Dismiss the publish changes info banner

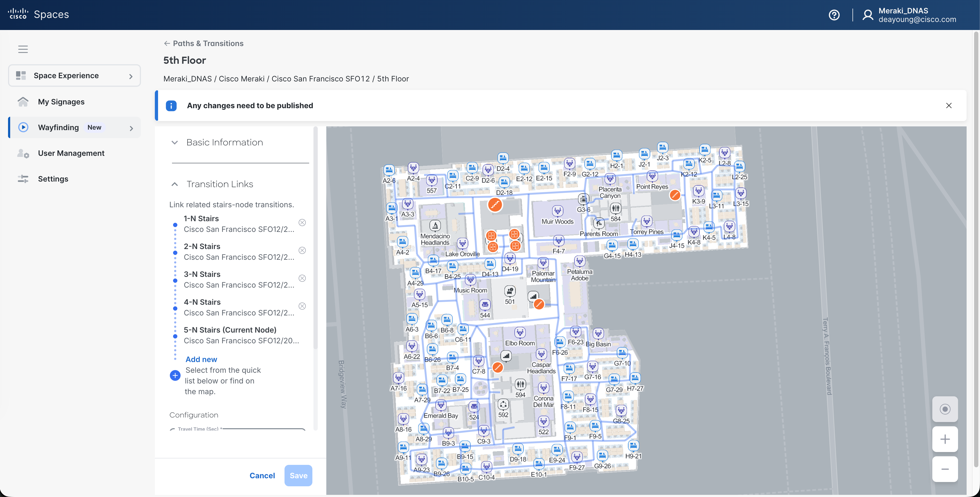pyautogui.click(x=948, y=106)
